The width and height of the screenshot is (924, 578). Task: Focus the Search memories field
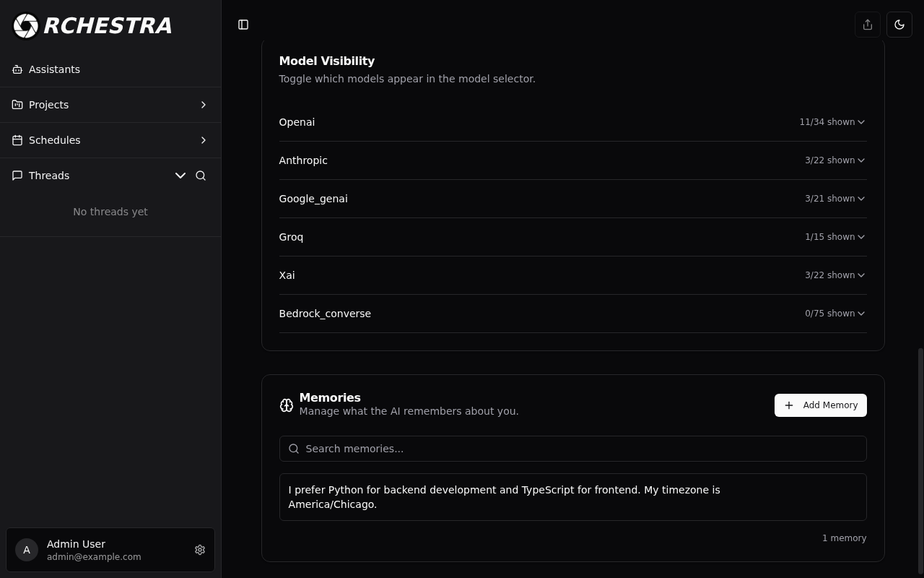[x=572, y=449]
